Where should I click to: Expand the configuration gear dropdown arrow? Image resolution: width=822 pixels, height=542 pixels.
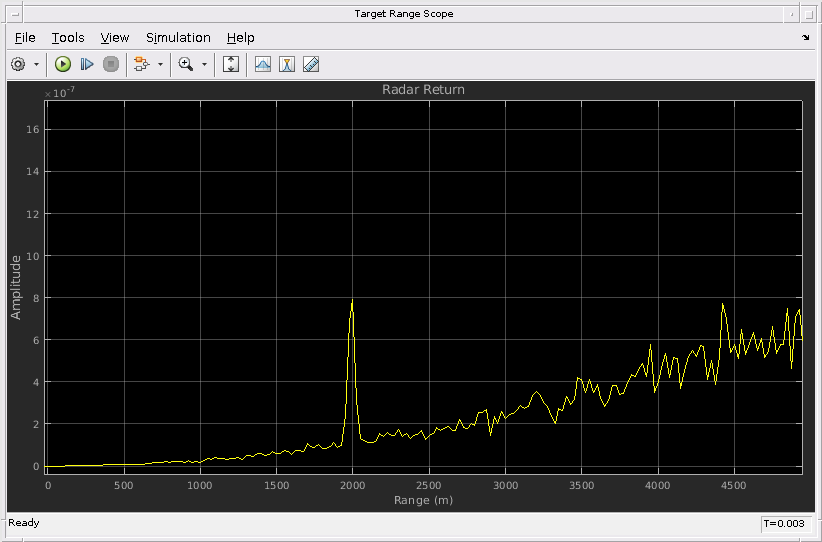[x=36, y=64]
